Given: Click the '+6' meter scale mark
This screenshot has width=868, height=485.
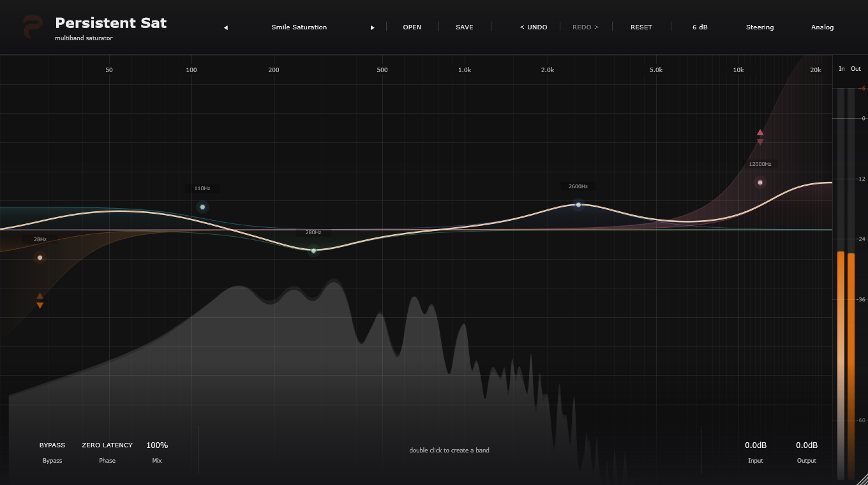Looking at the screenshot, I should pyautogui.click(x=862, y=89).
